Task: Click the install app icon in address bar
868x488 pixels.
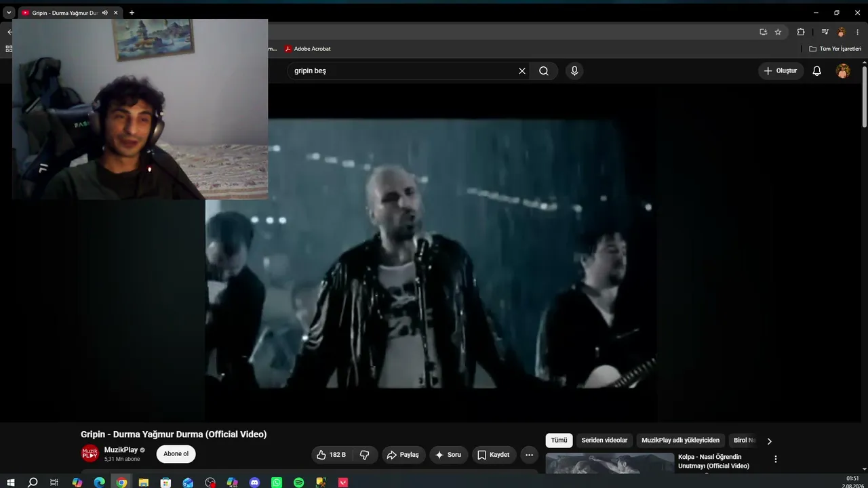Action: 763,32
